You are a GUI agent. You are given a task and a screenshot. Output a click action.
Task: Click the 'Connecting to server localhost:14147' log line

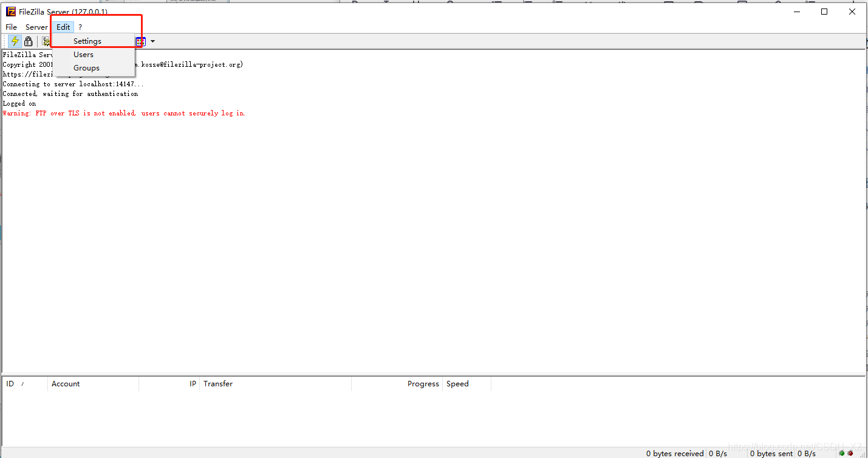point(73,84)
